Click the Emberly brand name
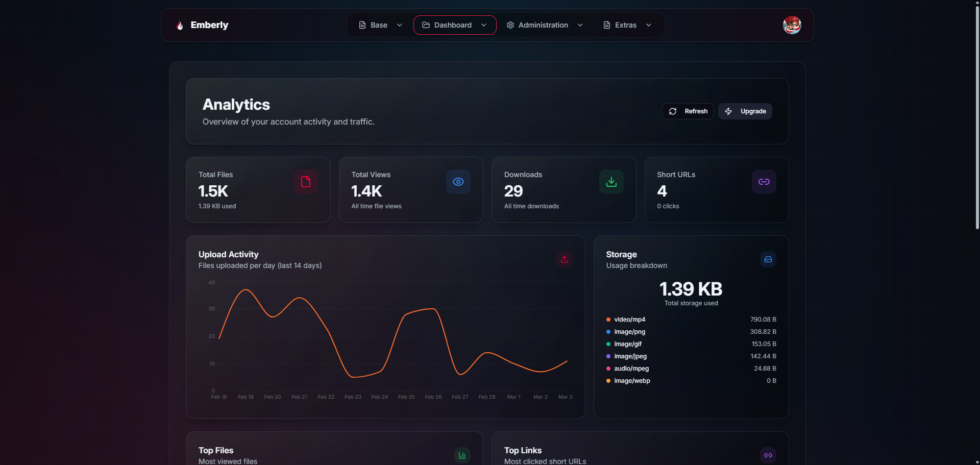This screenshot has height=465, width=980. pos(209,25)
